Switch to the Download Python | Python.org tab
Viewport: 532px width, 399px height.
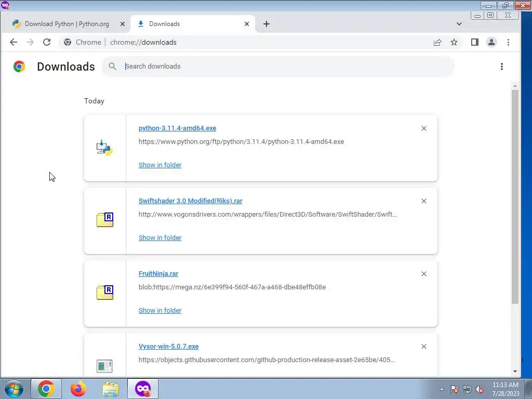click(x=66, y=24)
